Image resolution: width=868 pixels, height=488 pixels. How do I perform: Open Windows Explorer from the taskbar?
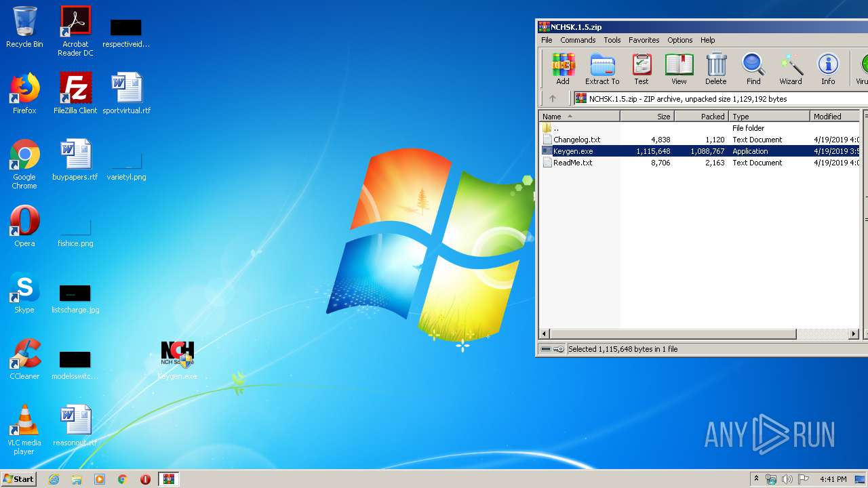77,479
